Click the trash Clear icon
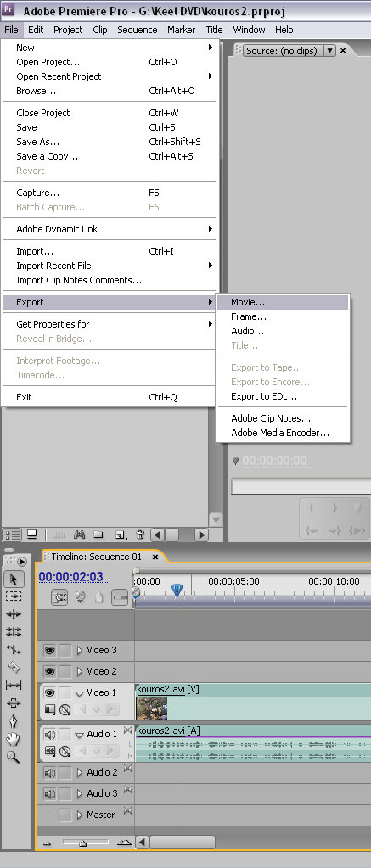This screenshot has height=868, width=371. [x=141, y=535]
